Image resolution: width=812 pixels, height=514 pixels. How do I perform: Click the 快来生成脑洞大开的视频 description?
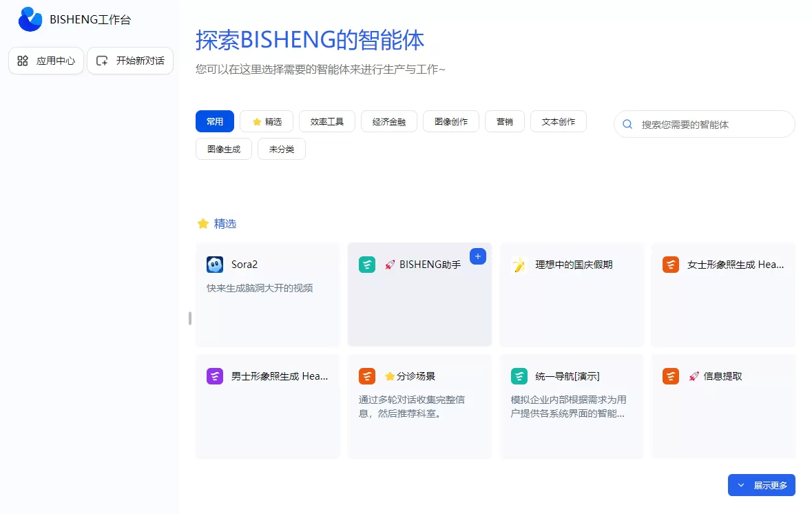(x=260, y=288)
